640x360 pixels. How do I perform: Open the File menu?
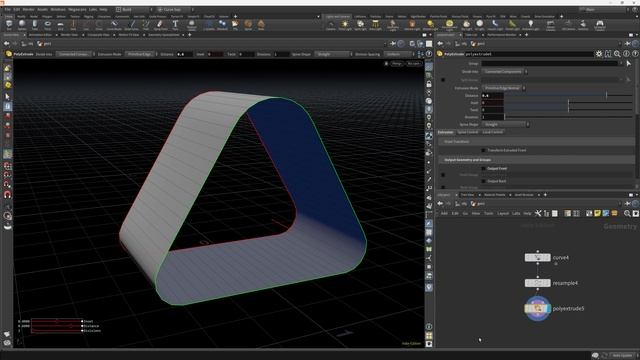point(8,9)
